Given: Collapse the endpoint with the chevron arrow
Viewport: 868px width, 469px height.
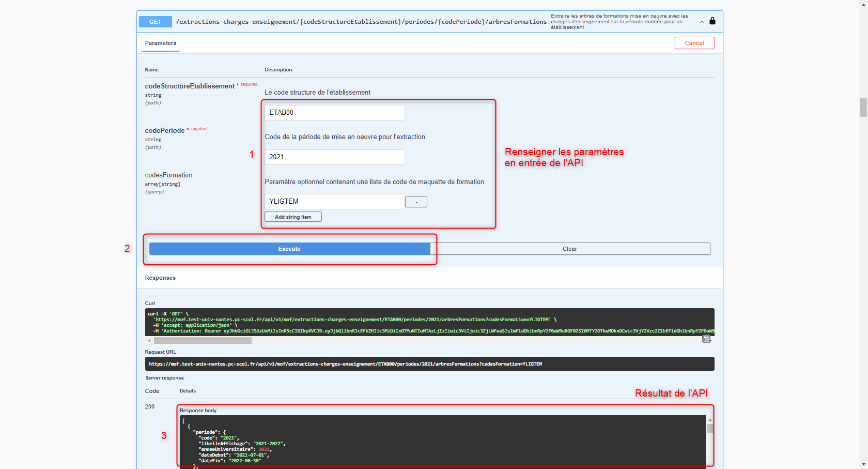Looking at the screenshot, I should coord(702,22).
